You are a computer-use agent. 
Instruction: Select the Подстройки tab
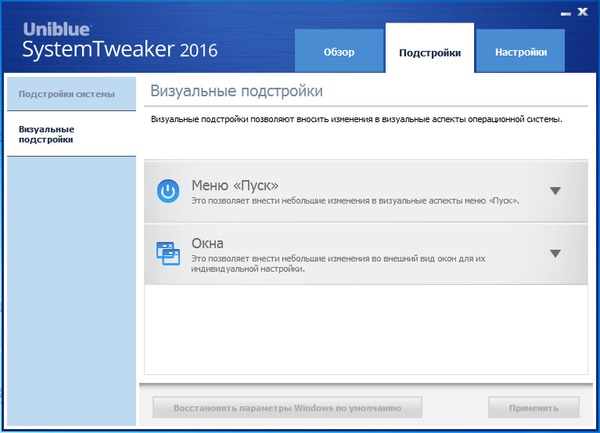[429, 52]
